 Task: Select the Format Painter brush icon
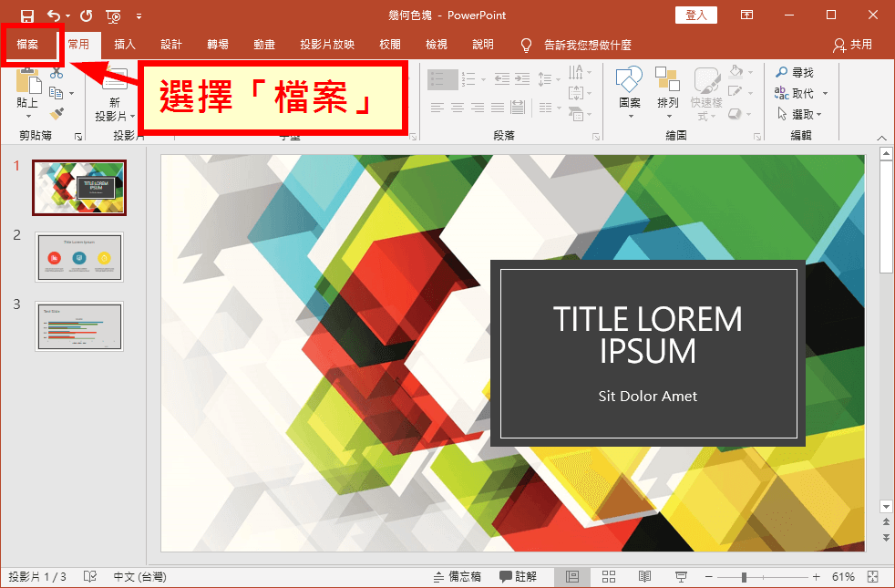(x=57, y=114)
